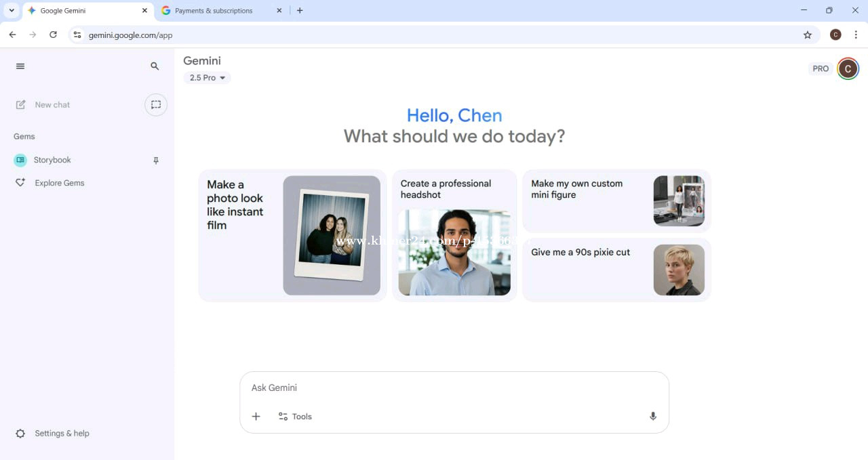868x460 pixels.
Task: Open the Tools menu
Action: click(295, 417)
